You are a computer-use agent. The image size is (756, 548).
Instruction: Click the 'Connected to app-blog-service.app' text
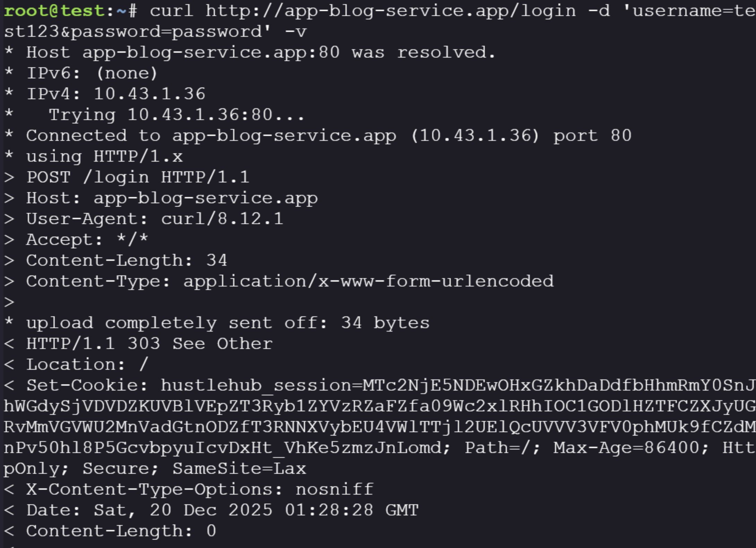211,136
